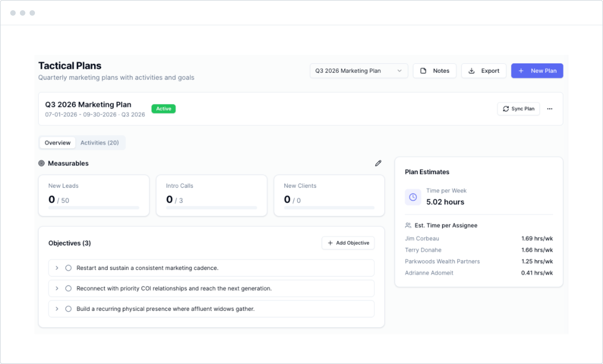This screenshot has height=364, width=603.
Task: Click the '0.41 hrs/wk' value
Action: (537, 273)
